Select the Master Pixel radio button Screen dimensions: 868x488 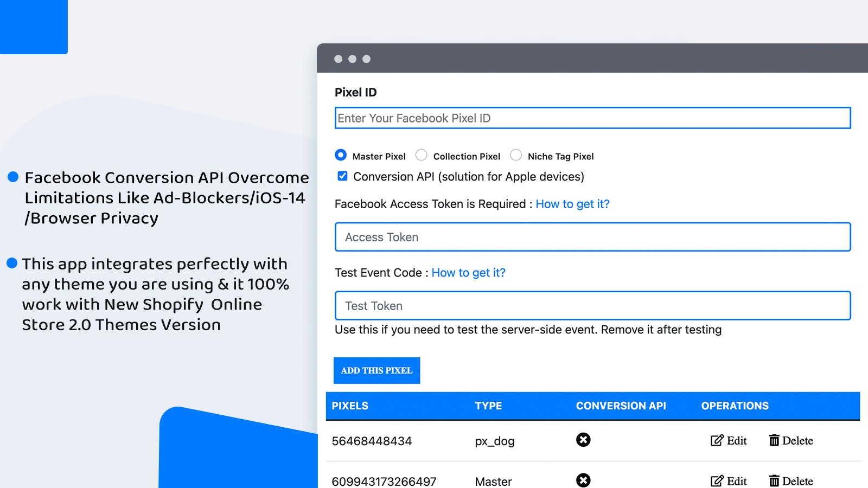click(x=341, y=155)
